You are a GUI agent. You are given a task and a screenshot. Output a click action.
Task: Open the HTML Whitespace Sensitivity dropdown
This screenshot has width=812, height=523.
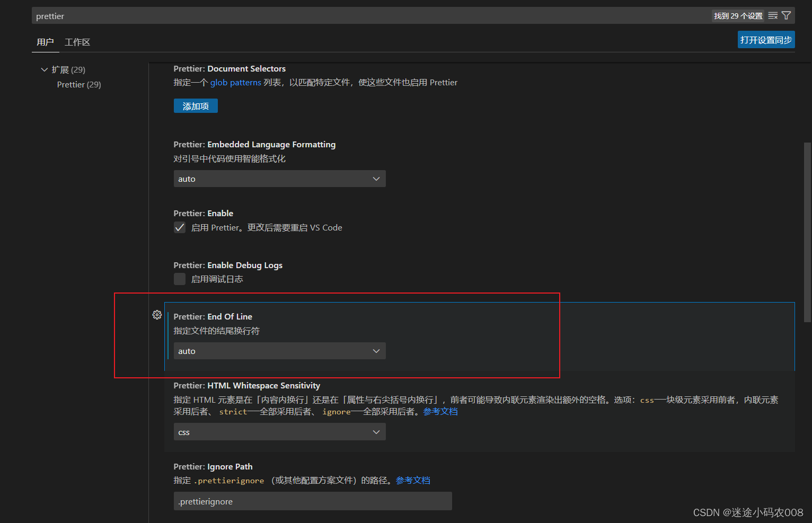(279, 432)
